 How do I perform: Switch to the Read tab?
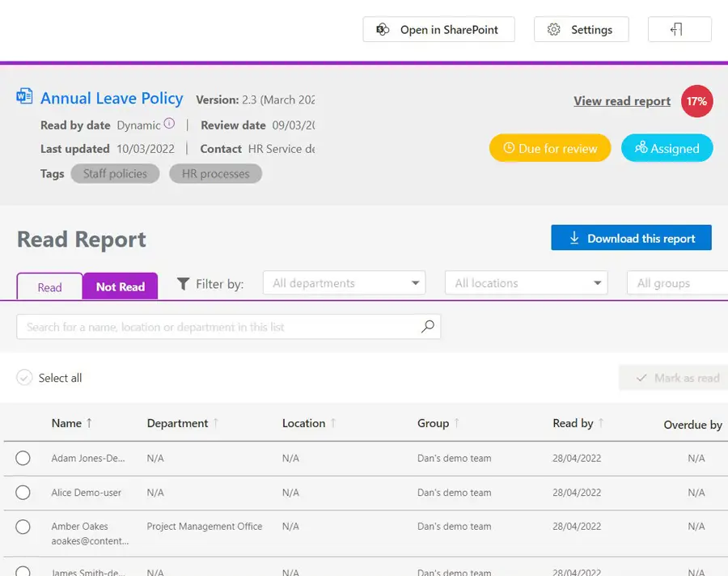49,287
